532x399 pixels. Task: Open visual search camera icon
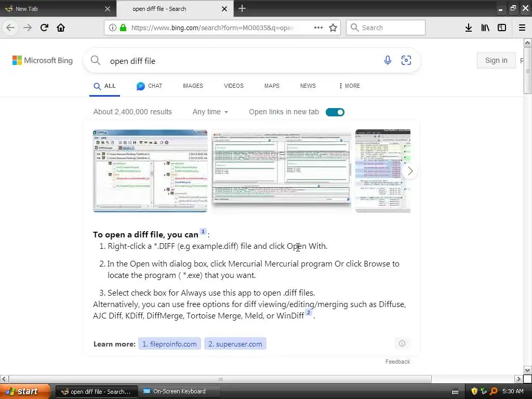tap(406, 60)
